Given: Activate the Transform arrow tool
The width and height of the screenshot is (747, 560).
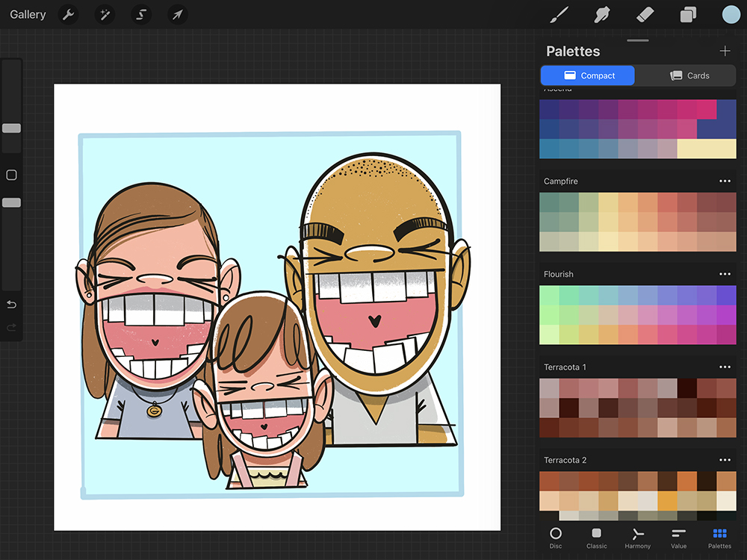Looking at the screenshot, I should [177, 15].
